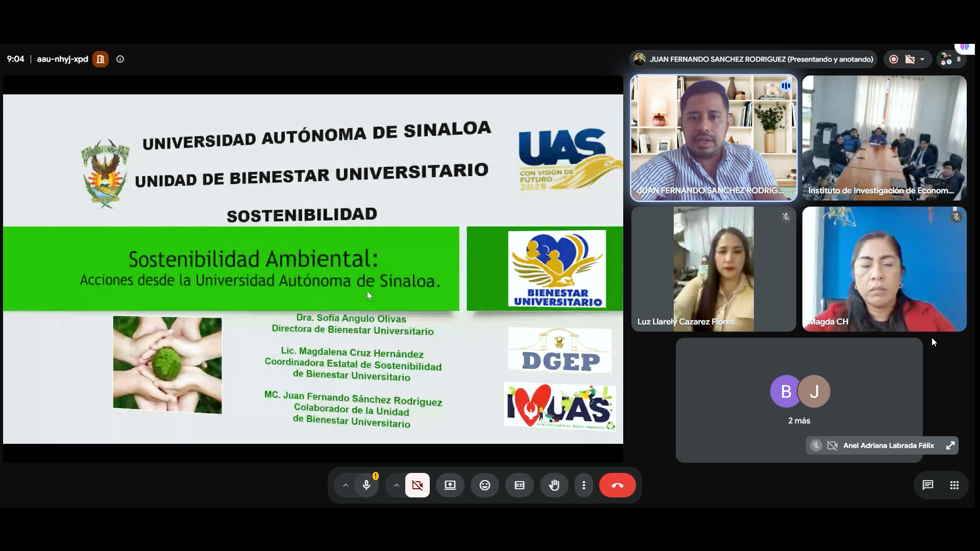
Task: Expand video settings chevron beside camera
Action: (x=397, y=485)
